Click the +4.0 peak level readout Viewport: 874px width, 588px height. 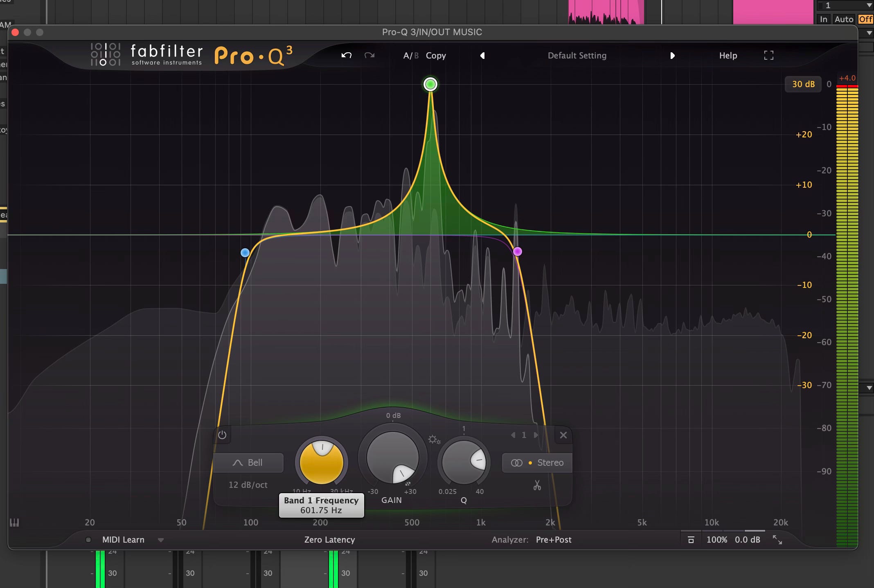click(847, 78)
